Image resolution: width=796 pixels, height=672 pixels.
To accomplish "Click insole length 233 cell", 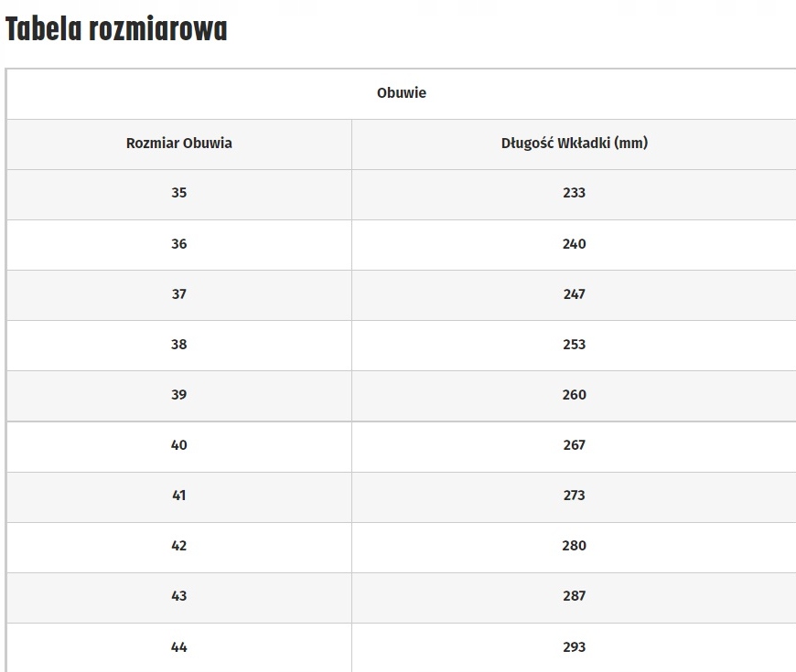I will click(574, 194).
